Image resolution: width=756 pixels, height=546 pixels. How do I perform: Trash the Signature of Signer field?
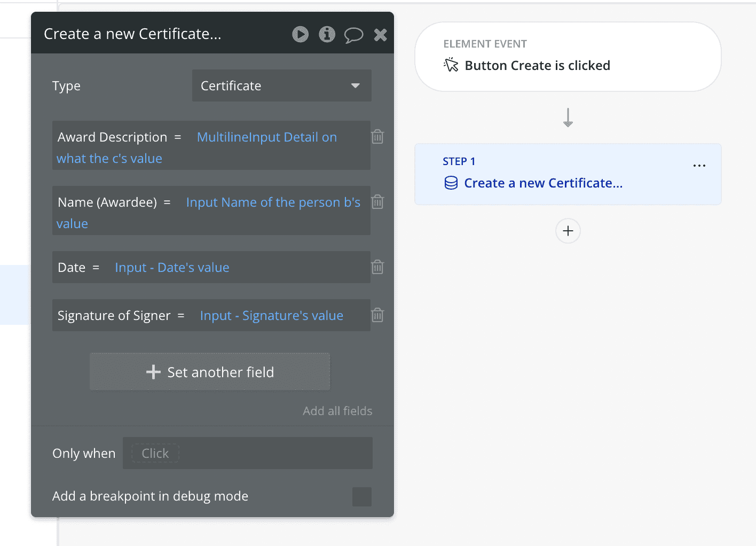coord(377,315)
